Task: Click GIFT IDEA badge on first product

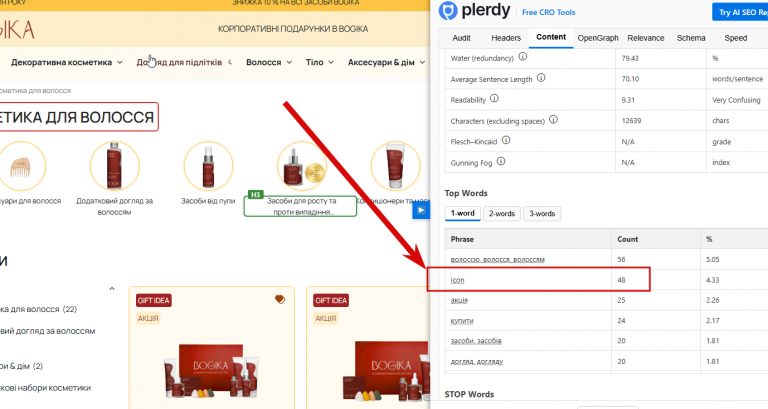Action: click(x=154, y=300)
